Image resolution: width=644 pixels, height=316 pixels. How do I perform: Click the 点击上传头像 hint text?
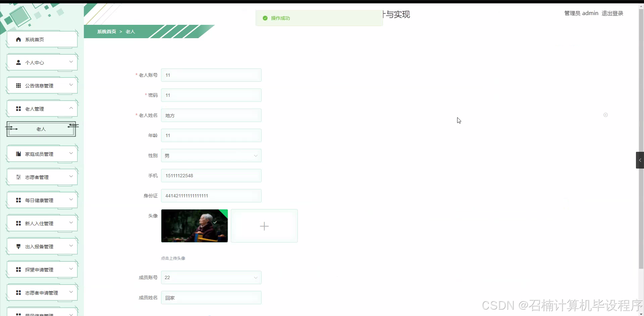(173, 258)
